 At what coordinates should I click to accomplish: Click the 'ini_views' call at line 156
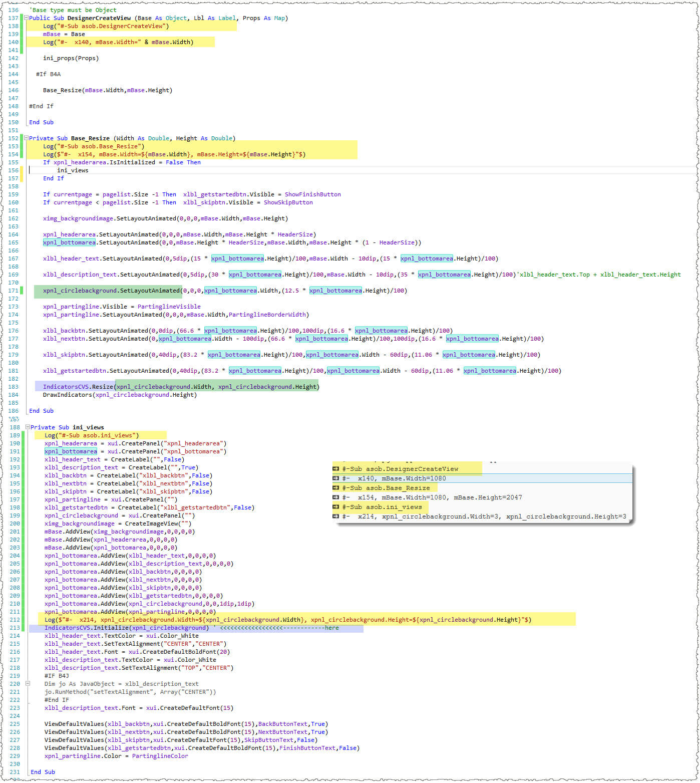(73, 170)
